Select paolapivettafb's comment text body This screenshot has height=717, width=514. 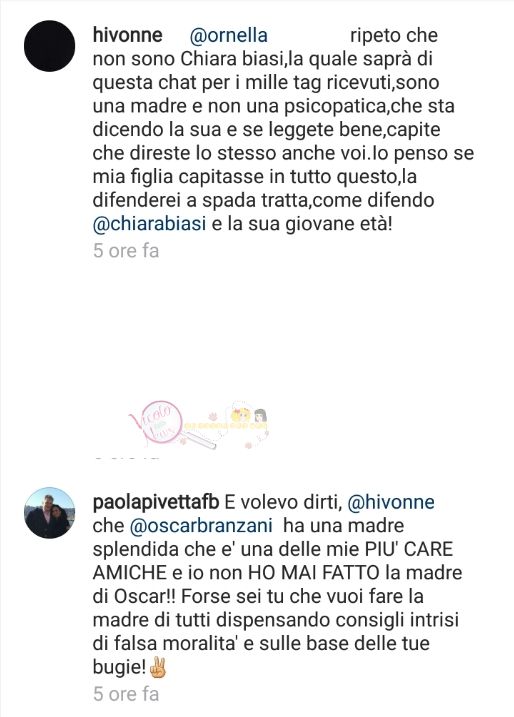click(278, 584)
